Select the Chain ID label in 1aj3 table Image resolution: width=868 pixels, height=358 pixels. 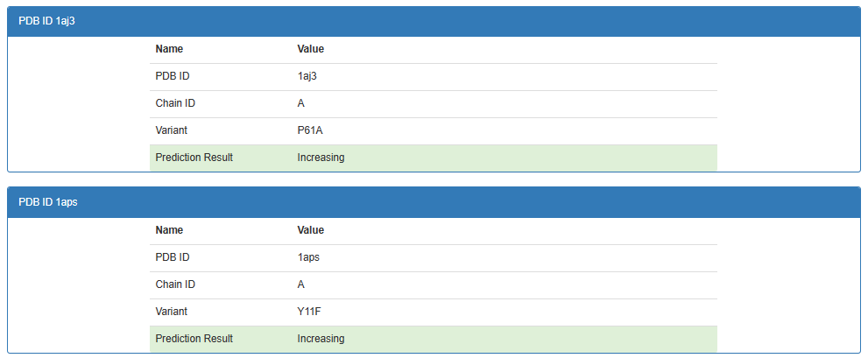coord(175,103)
